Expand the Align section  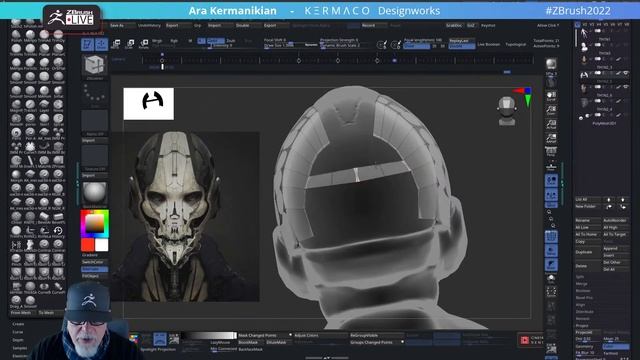coord(580,305)
